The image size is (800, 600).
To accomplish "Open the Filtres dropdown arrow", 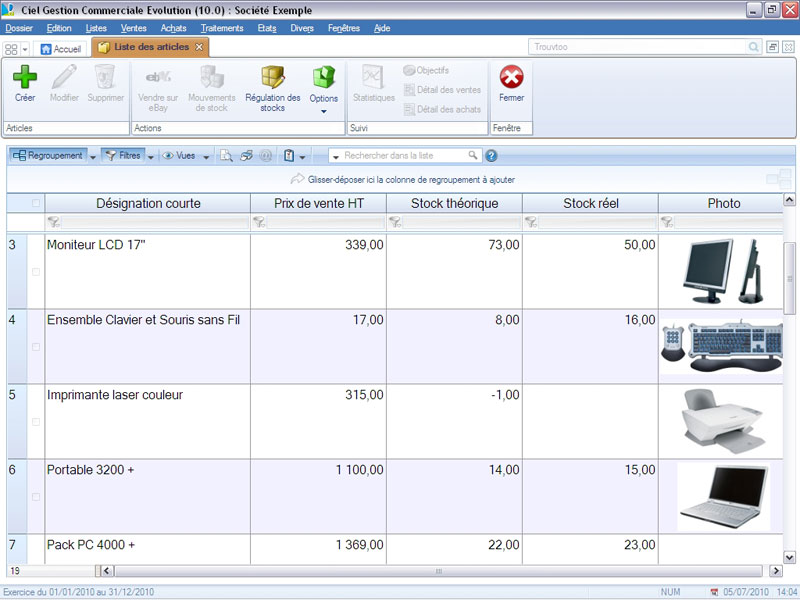I will (151, 156).
